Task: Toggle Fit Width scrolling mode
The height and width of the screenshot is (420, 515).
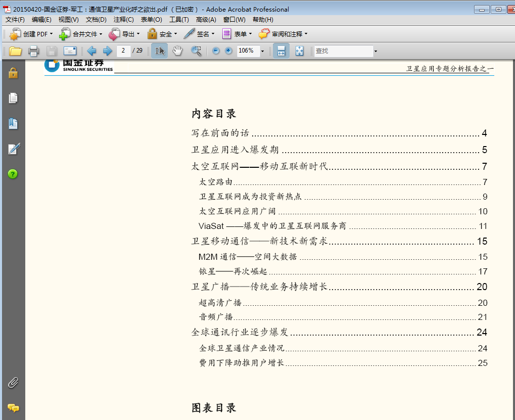Action: pos(281,51)
